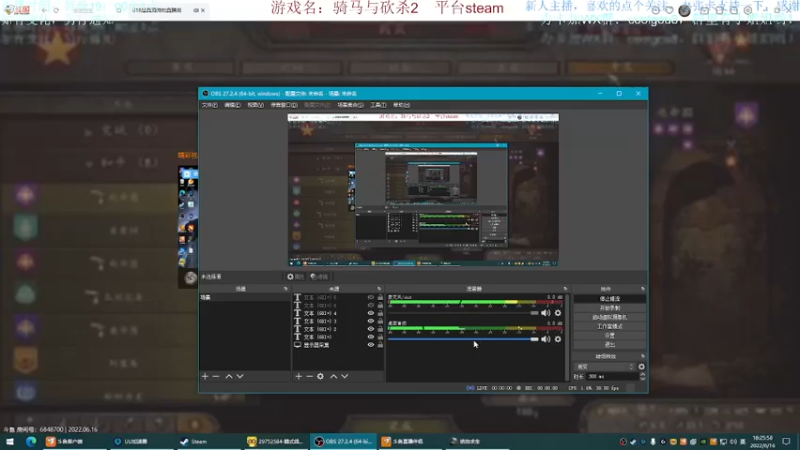Screen dimensions: 800x450
Task: Add a new source with the plus icon
Action: tap(298, 376)
